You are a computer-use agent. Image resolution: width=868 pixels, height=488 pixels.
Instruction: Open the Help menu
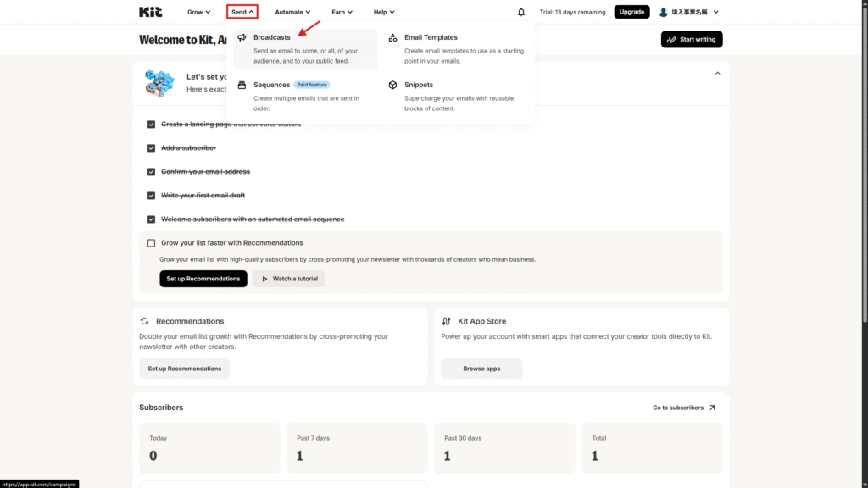click(x=385, y=12)
